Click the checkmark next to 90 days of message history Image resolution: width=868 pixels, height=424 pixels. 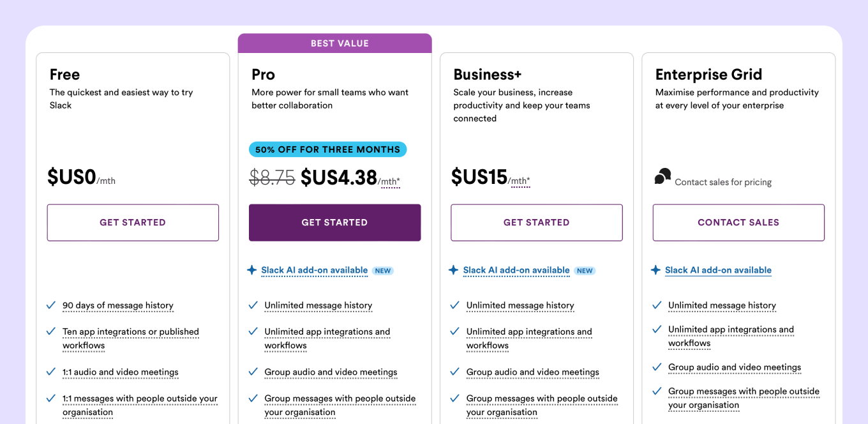tap(51, 305)
